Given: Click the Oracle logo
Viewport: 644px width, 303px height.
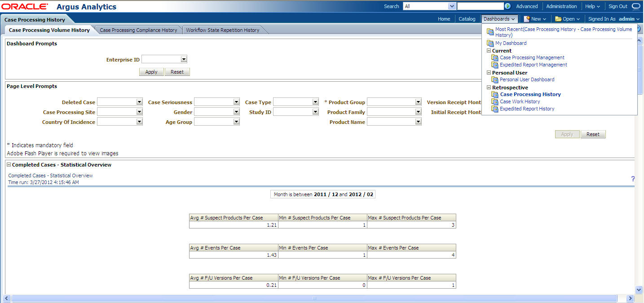Looking at the screenshot, I should click(25, 7).
